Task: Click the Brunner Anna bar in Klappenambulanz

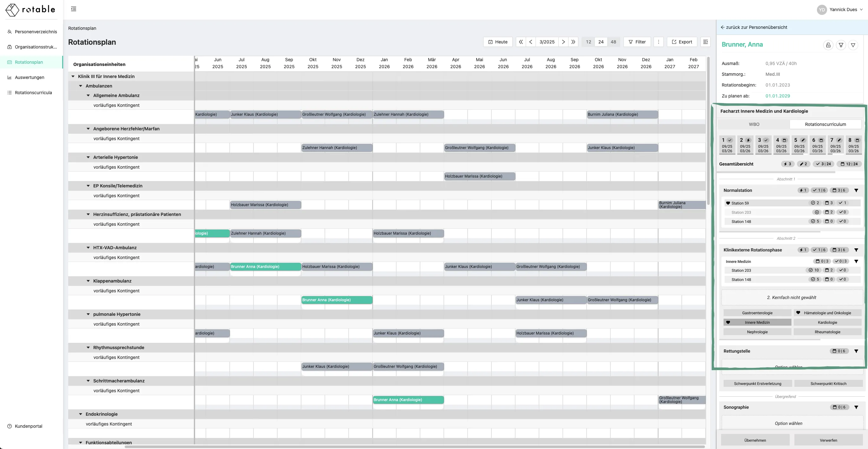Action: 336,300
